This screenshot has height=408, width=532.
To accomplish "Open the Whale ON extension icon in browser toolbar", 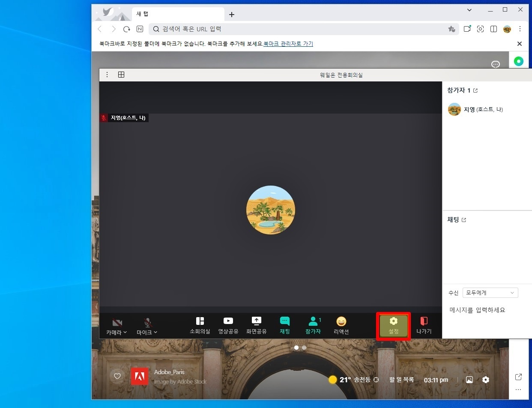I will [x=467, y=29].
